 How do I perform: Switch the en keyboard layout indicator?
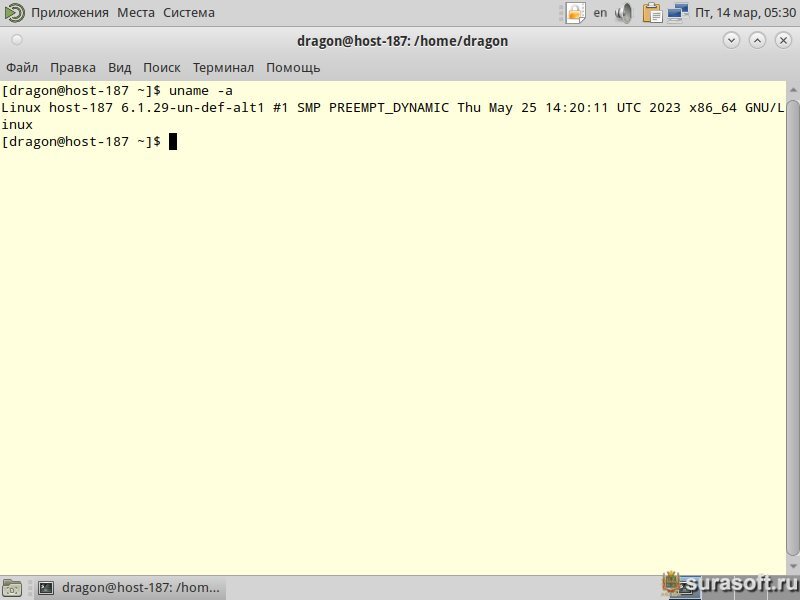pos(600,13)
